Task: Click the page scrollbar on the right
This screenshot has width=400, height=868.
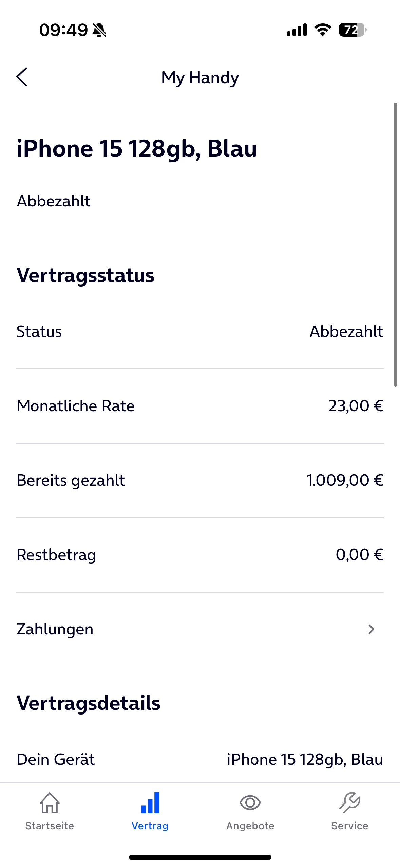Action: pyautogui.click(x=395, y=245)
